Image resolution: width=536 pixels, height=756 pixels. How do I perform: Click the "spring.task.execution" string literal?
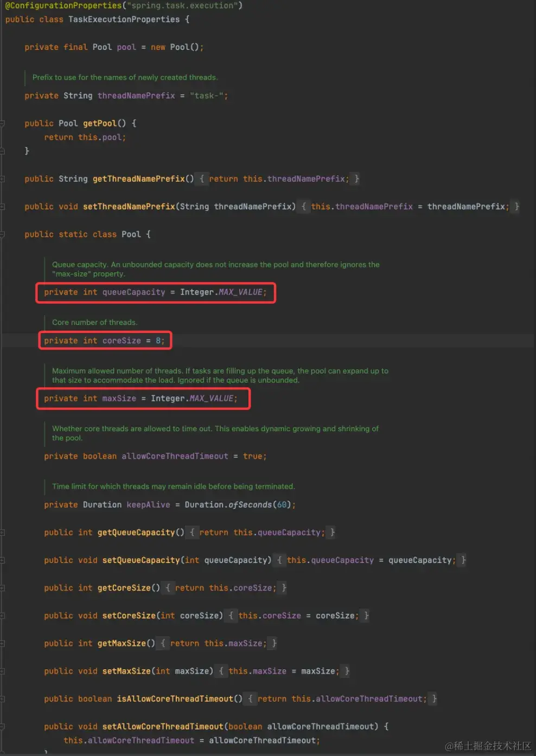(182, 5)
